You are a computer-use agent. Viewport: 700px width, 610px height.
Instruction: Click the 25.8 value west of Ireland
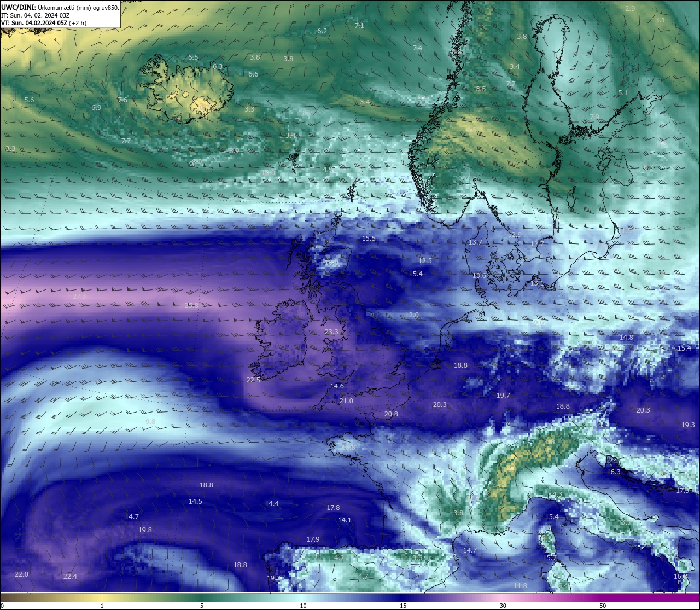191,305
